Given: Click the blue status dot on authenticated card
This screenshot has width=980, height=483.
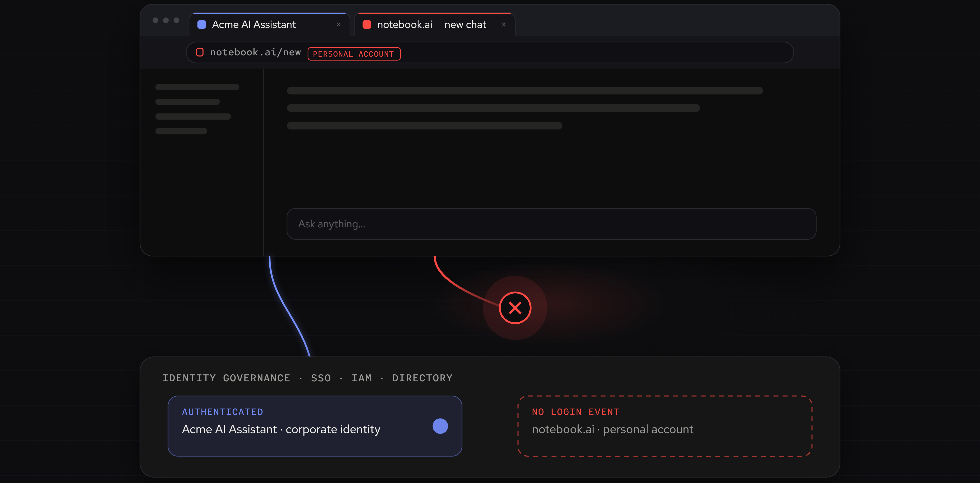Looking at the screenshot, I should click(x=440, y=426).
